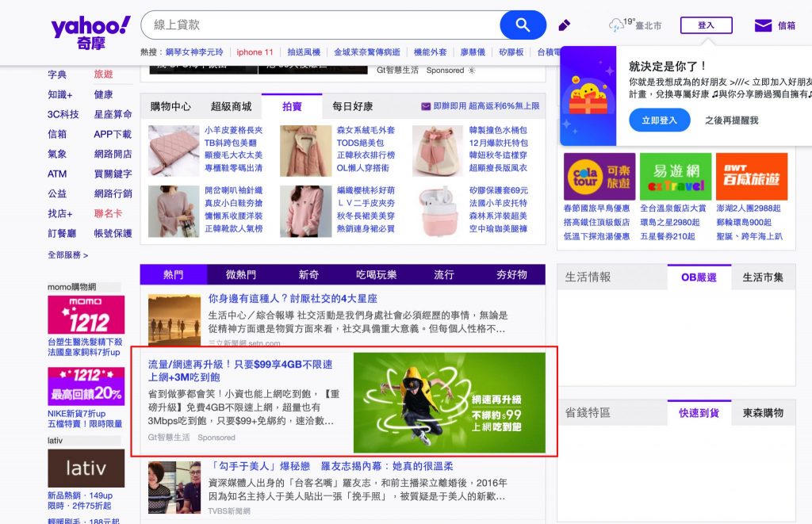Click the 旅遊 sidebar link
This screenshot has width=812, height=524.
(103, 74)
